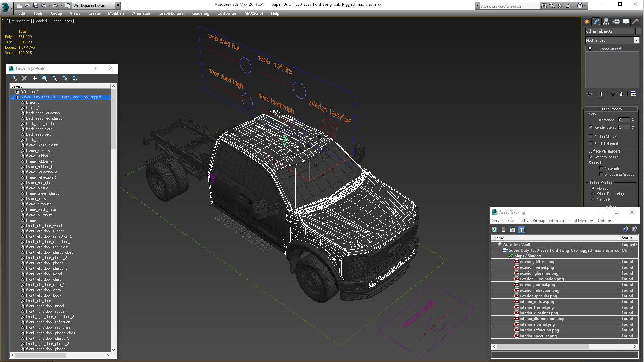Click Configure Modifier Sets icon
Image resolution: width=644 pixels, height=362 pixels.
(633, 94)
